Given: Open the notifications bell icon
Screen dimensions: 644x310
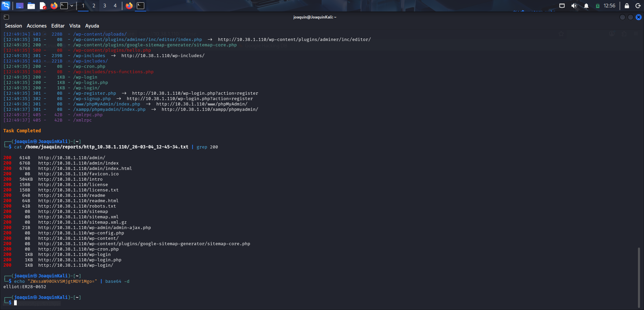Looking at the screenshot, I should [x=586, y=5].
